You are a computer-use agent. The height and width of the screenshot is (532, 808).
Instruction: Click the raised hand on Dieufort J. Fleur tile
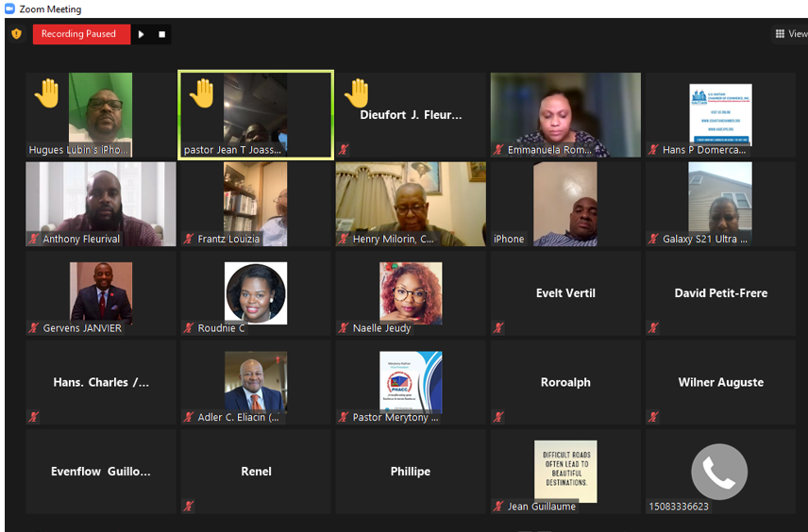(357, 93)
